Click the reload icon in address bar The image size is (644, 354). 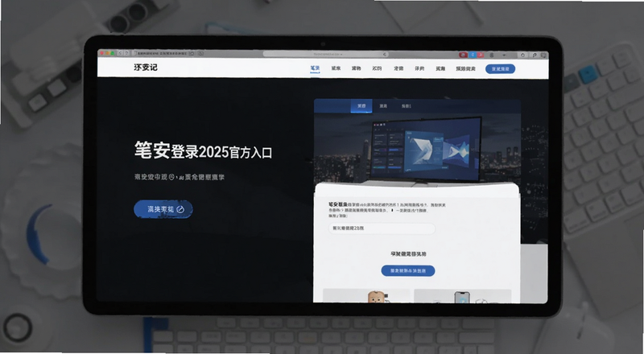[x=385, y=54]
